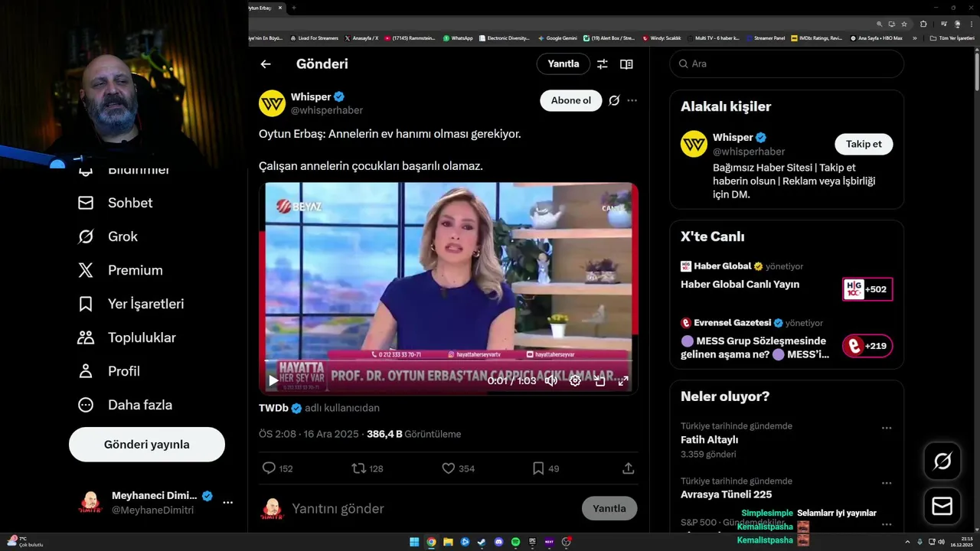Open the post's three-dot more menu
The image size is (980, 551).
click(632, 100)
